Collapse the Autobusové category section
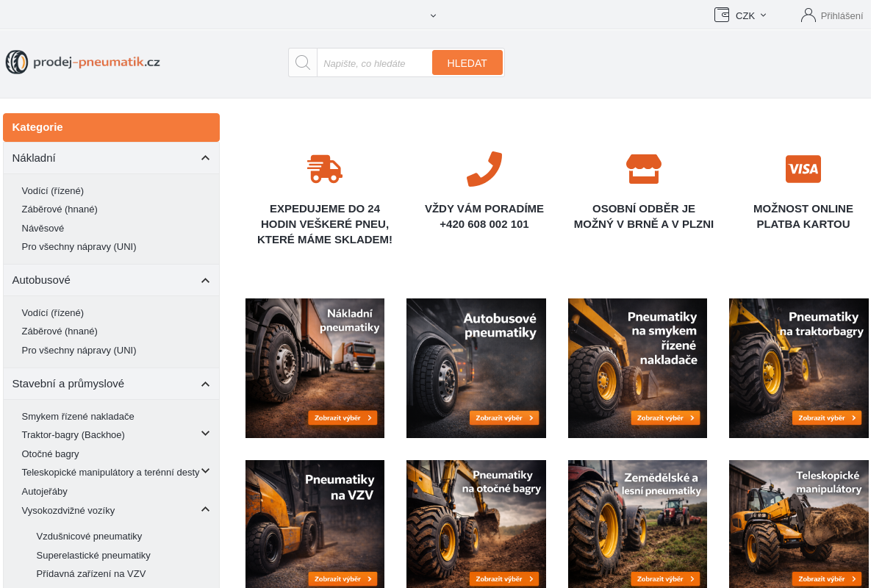This screenshot has height=588, width=882. (x=205, y=280)
